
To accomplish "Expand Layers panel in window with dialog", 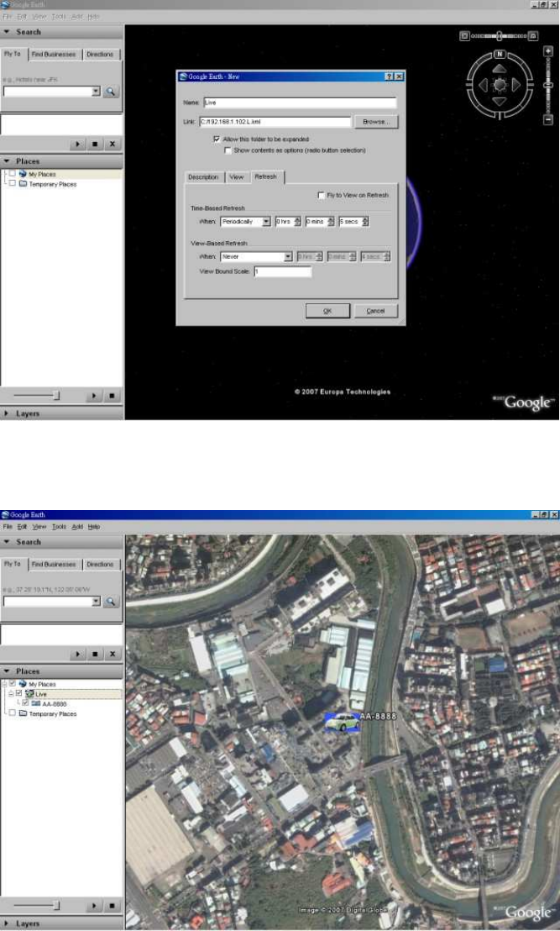I will click(x=7, y=413).
